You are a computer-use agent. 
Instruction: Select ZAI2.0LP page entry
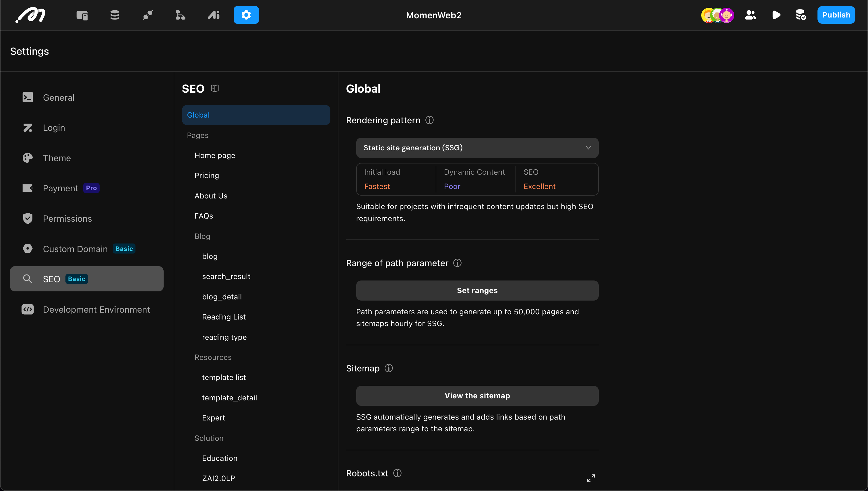click(219, 478)
